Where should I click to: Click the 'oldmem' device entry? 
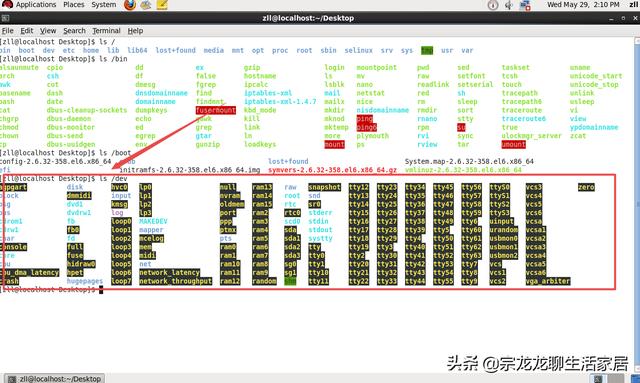[x=232, y=204]
